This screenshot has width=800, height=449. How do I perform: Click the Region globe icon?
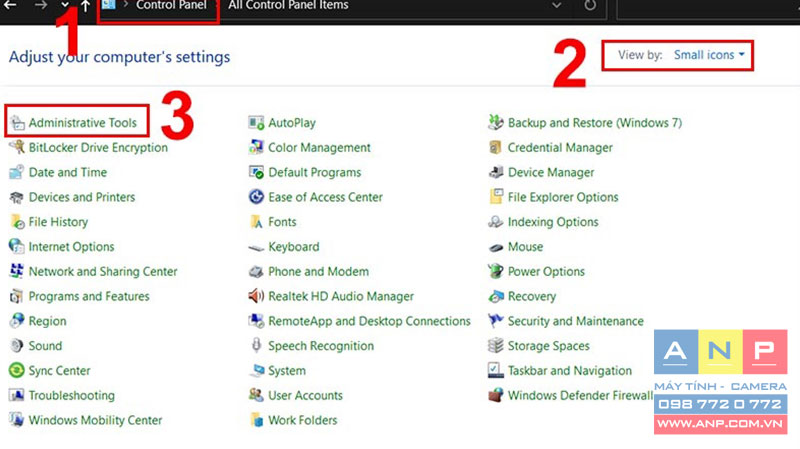pyautogui.click(x=16, y=321)
